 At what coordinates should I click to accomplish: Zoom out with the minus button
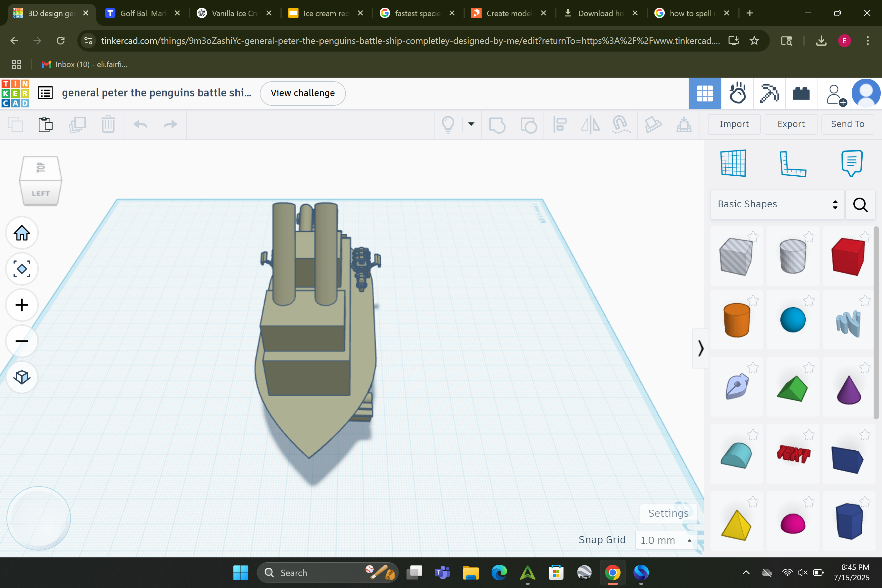22,341
